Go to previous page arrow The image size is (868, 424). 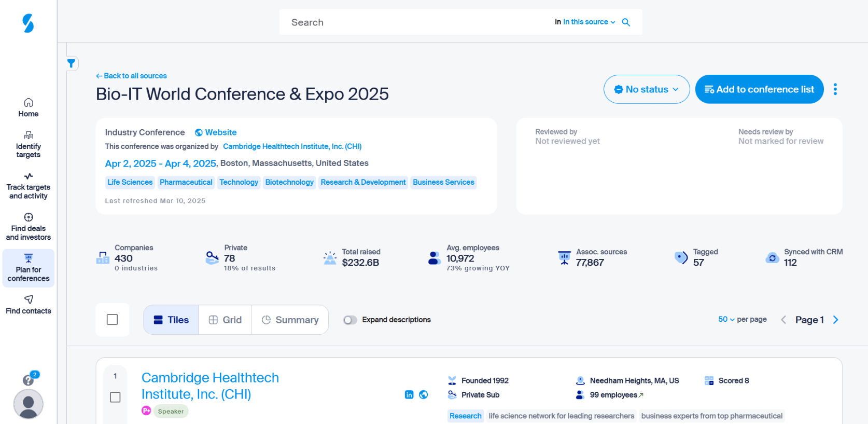[x=783, y=320]
